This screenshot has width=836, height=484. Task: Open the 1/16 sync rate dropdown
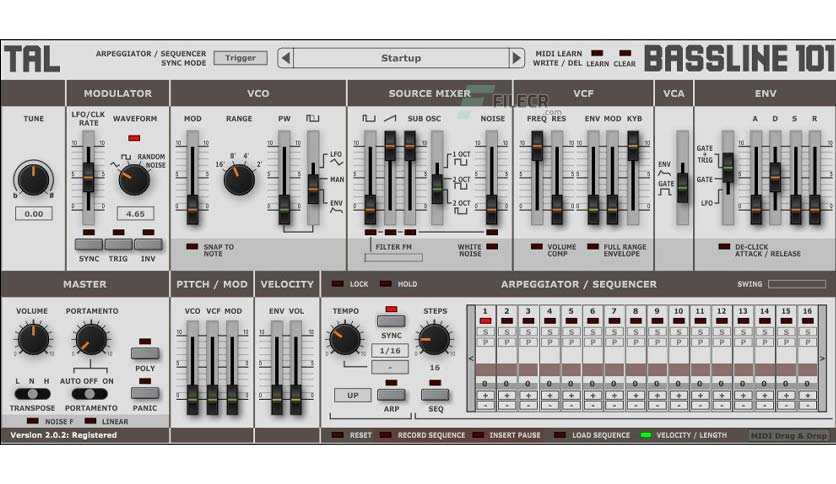coord(390,351)
